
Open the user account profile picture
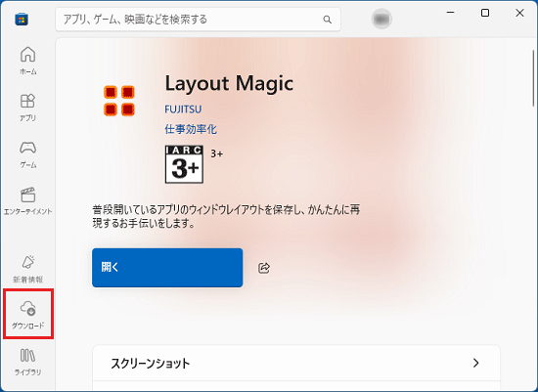click(381, 19)
